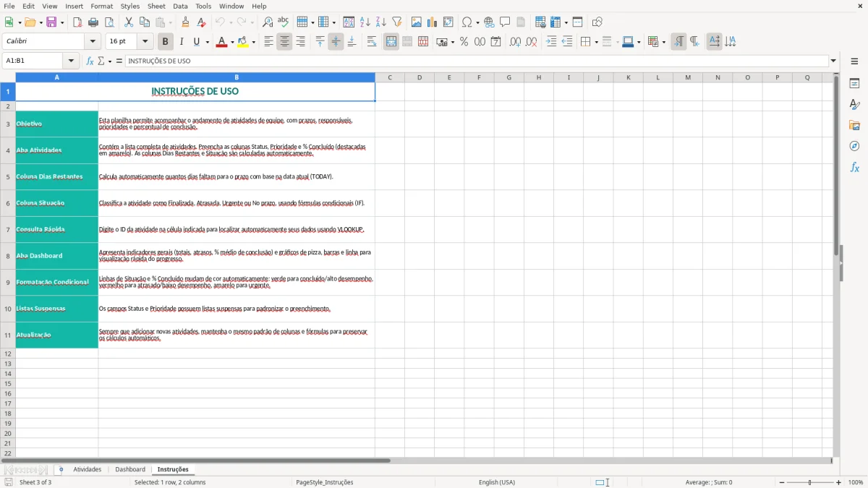The height and width of the screenshot is (488, 868).
Task: Insert a hyperlink with the link icon
Action: (x=489, y=22)
